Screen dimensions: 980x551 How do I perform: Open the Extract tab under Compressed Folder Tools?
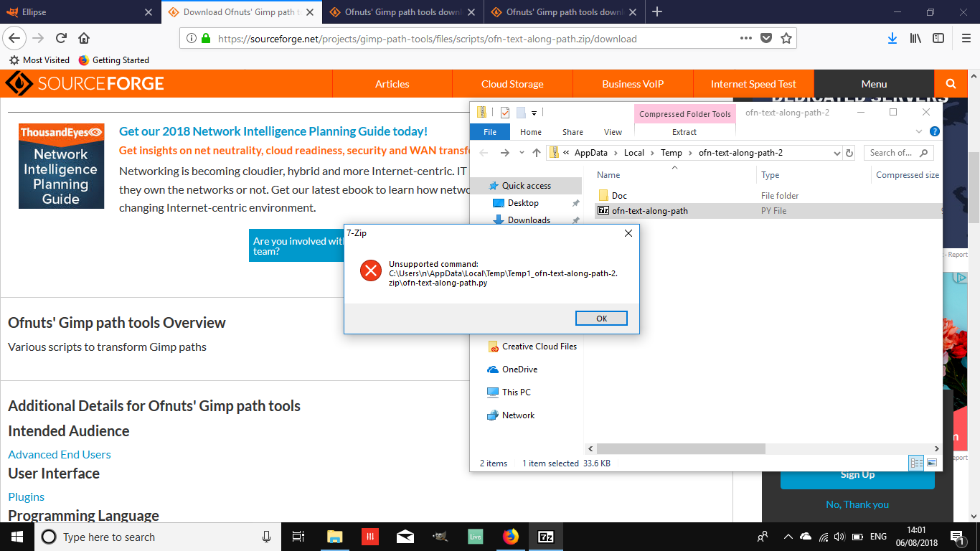(x=684, y=132)
